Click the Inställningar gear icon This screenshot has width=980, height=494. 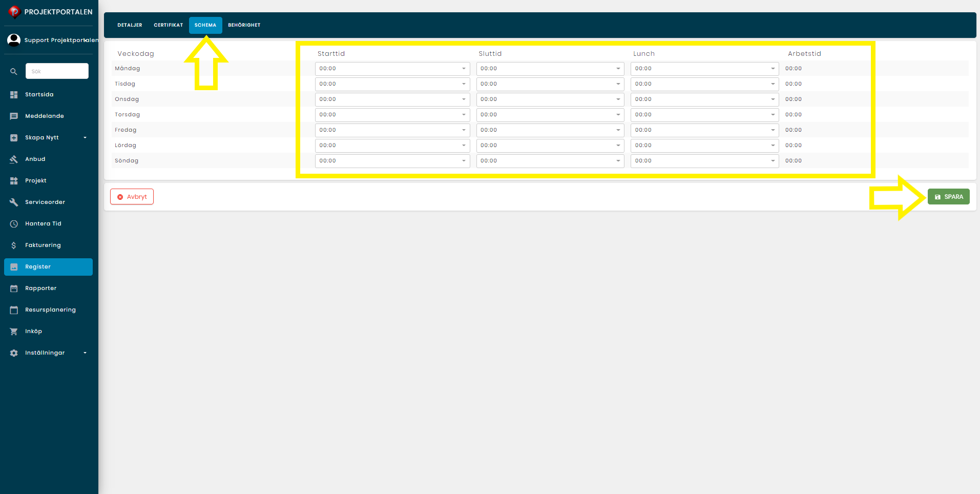coord(14,353)
